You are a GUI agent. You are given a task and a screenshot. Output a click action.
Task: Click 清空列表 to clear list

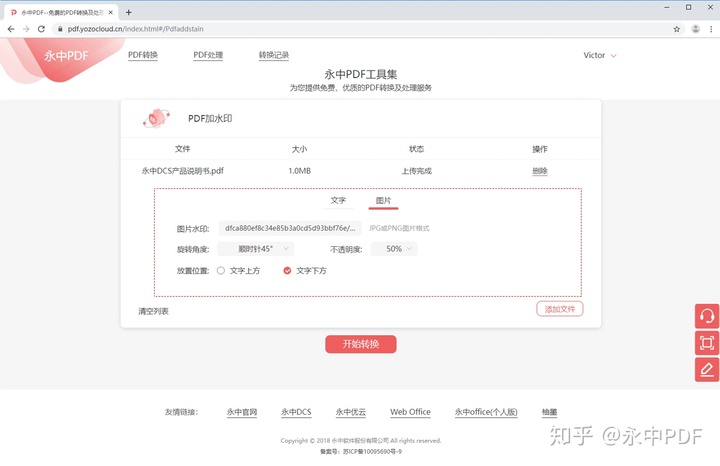(x=153, y=311)
